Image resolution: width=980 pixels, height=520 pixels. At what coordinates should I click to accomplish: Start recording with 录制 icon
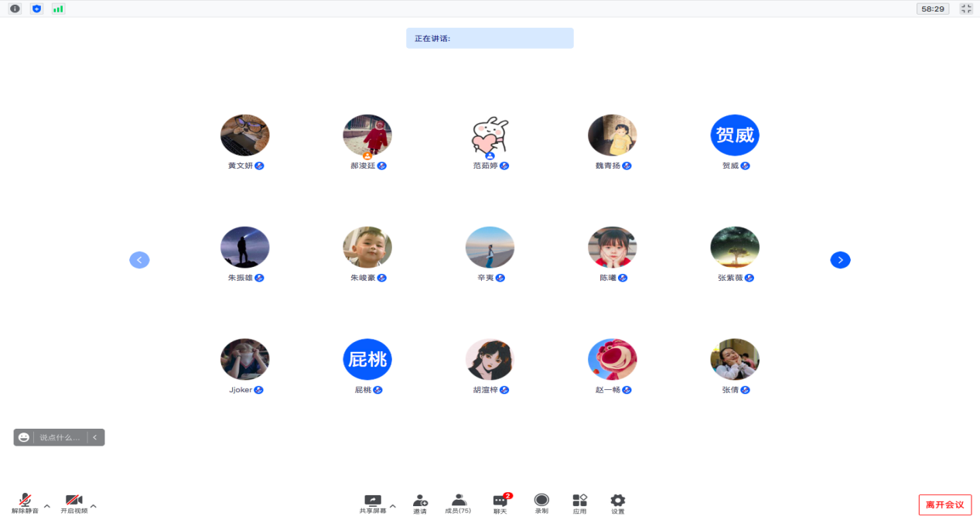[x=541, y=504]
